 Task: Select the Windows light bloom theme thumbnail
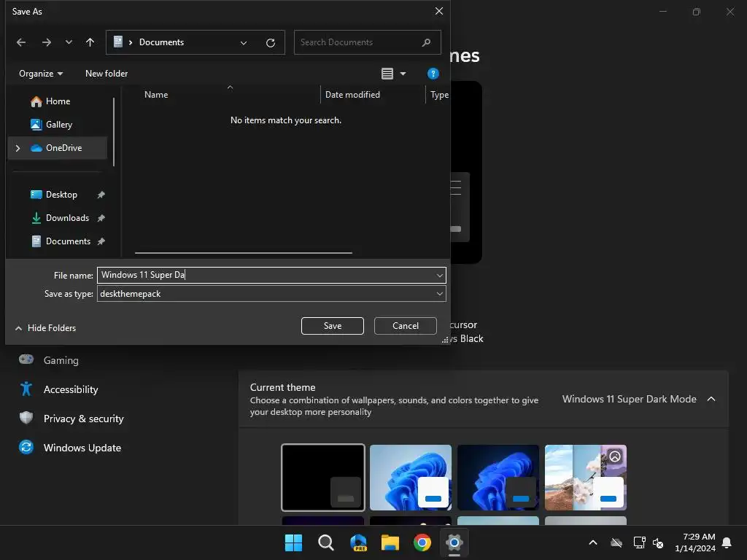[411, 478]
